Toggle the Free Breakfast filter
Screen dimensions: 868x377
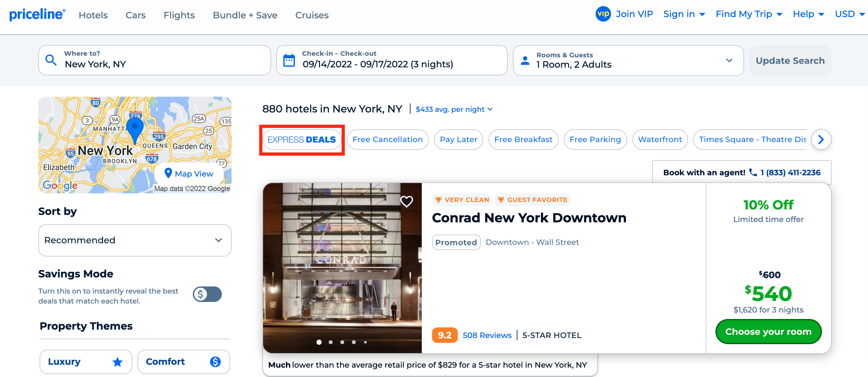tap(523, 139)
